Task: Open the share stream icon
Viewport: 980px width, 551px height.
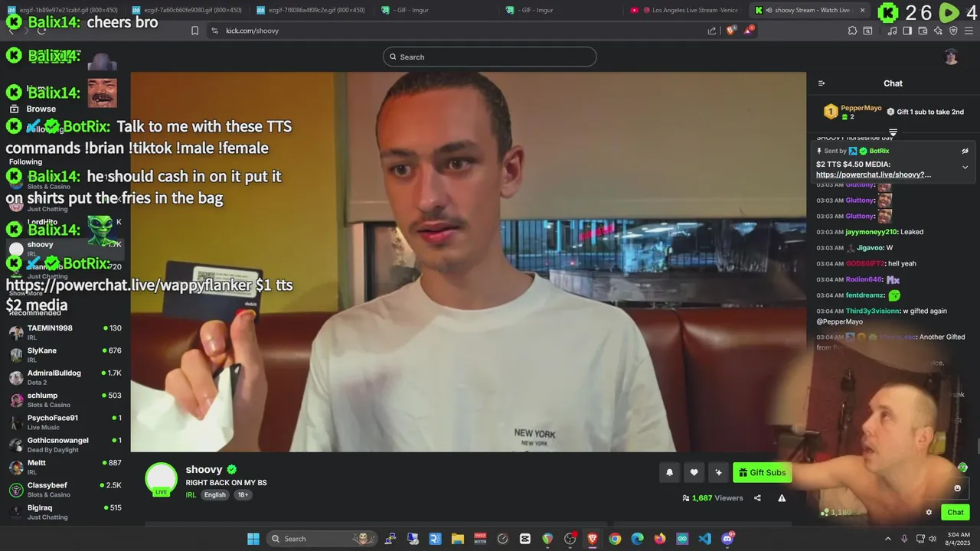Action: tap(757, 498)
